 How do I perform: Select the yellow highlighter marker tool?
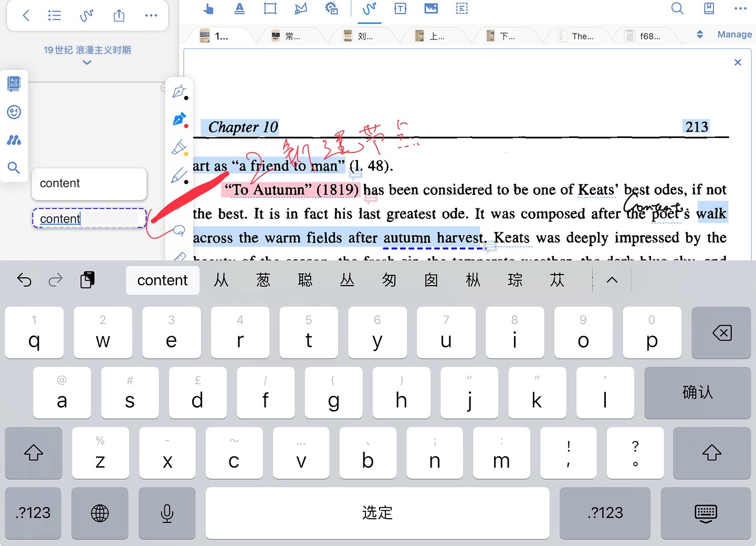tap(180, 148)
